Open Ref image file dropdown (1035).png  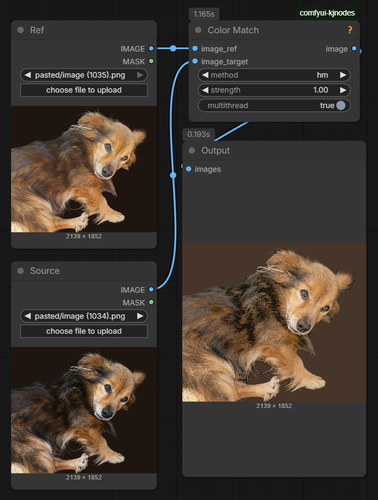pyautogui.click(x=84, y=75)
